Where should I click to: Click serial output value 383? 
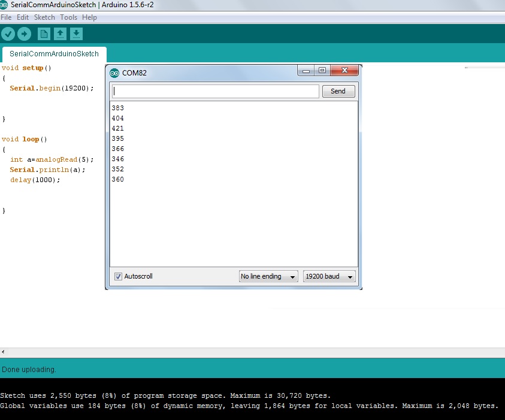(x=117, y=108)
